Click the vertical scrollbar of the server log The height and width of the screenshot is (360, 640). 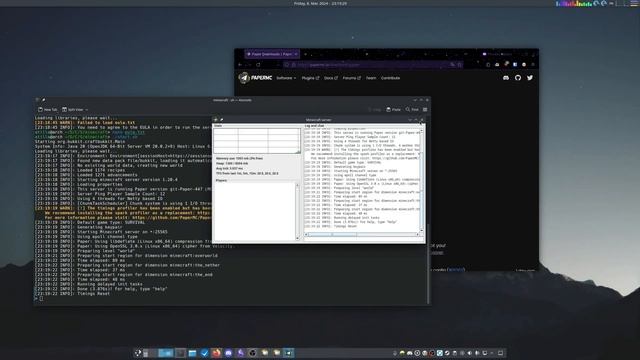[x=421, y=180]
